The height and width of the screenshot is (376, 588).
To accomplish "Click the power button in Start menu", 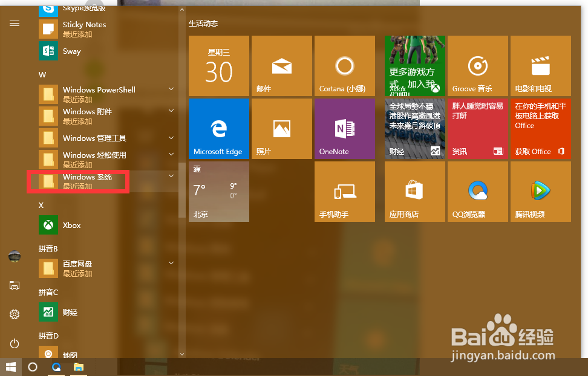I will (x=14, y=343).
